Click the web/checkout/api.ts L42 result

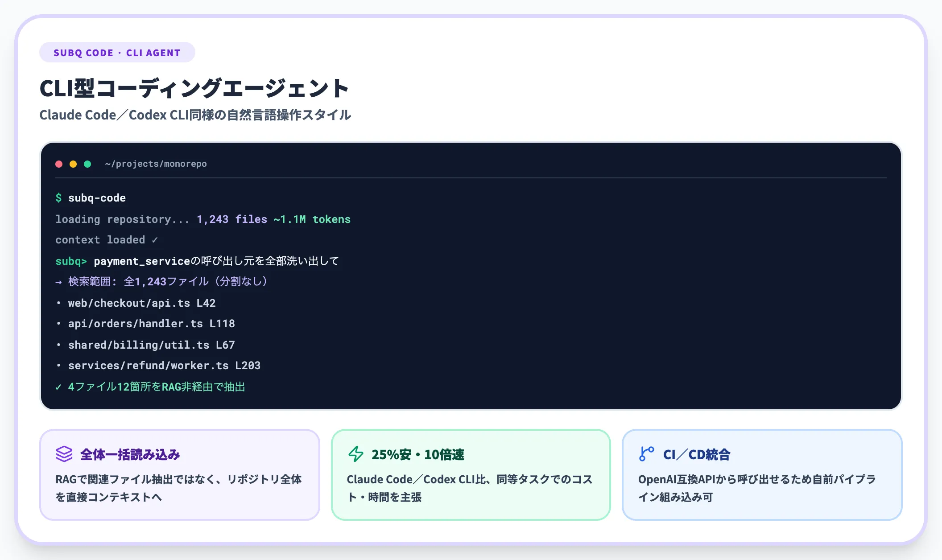136,303
